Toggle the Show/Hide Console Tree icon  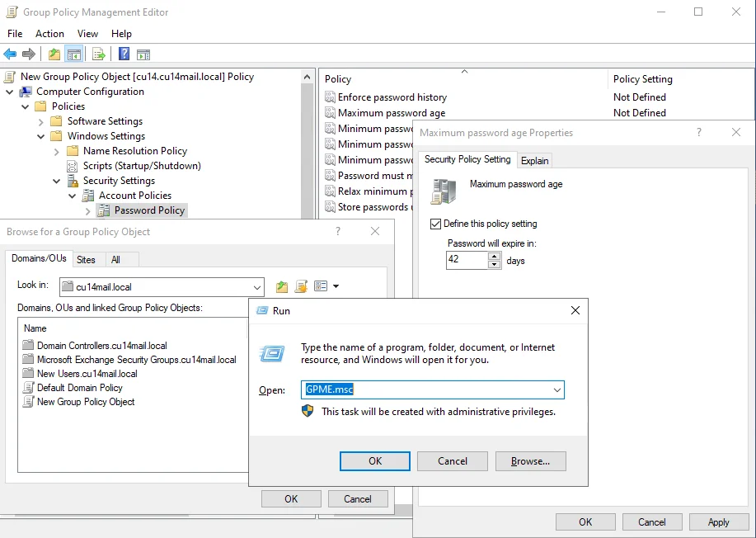pyautogui.click(x=73, y=54)
